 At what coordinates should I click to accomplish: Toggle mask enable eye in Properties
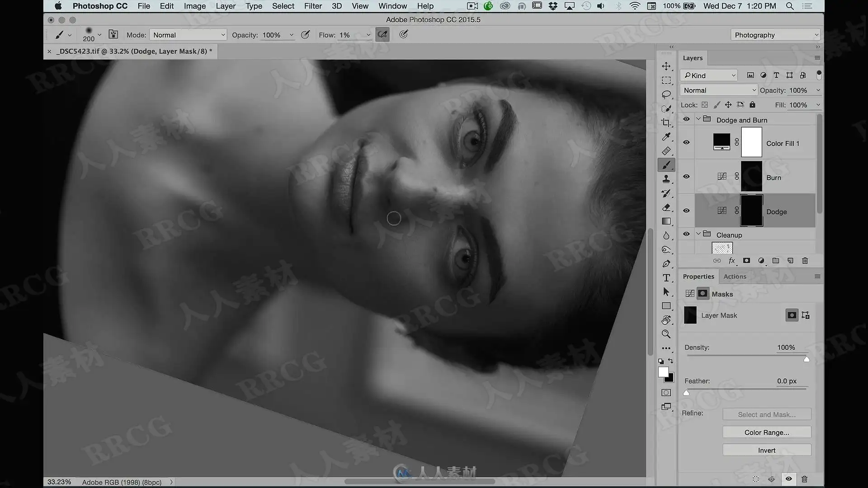[x=788, y=479]
